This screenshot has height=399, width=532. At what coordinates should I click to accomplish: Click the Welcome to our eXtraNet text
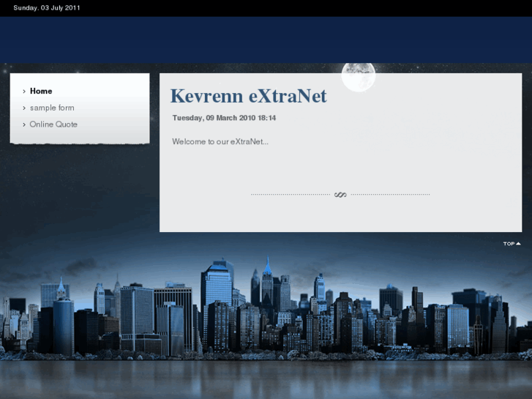(220, 141)
